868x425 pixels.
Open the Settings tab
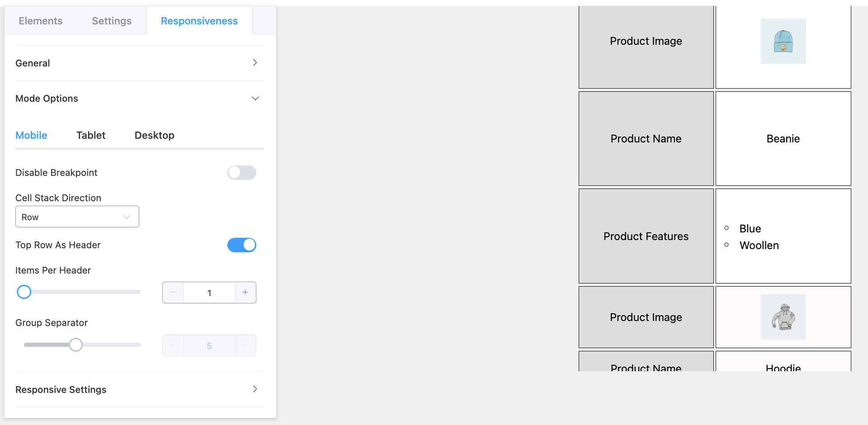coord(111,20)
